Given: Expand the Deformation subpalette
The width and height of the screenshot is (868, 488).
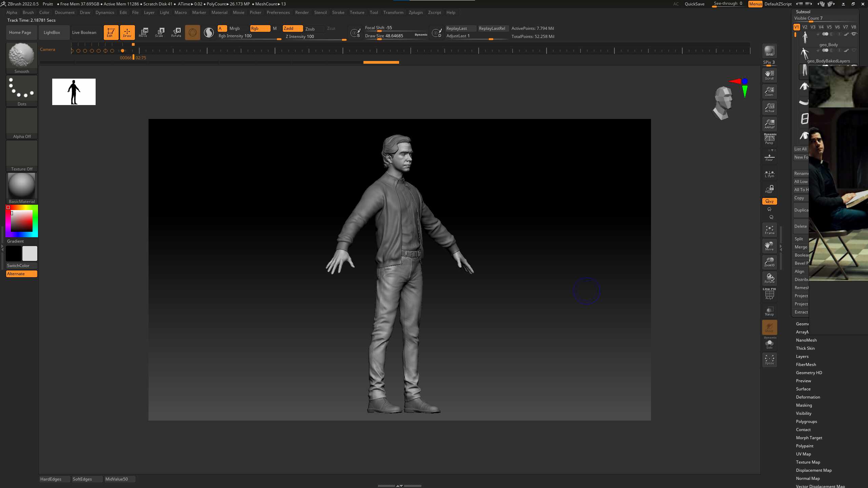Looking at the screenshot, I should pos(808,397).
